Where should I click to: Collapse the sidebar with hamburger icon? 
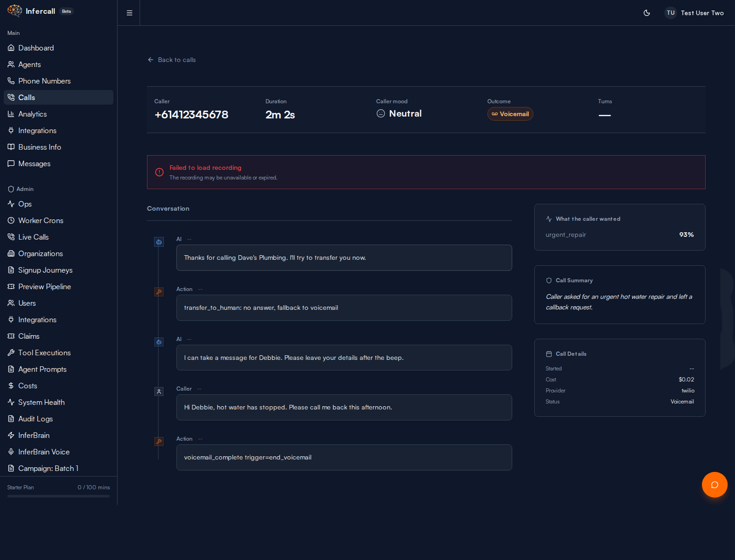(x=130, y=13)
